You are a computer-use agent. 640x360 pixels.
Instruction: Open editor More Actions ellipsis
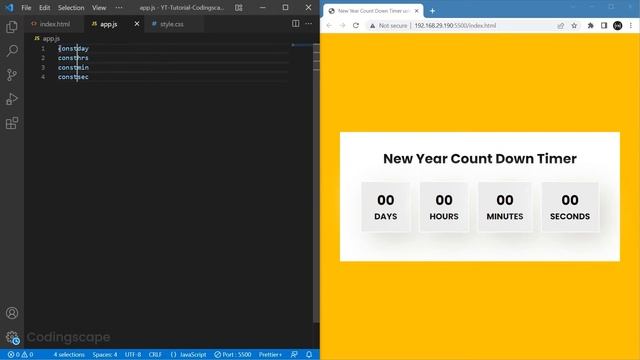309,24
